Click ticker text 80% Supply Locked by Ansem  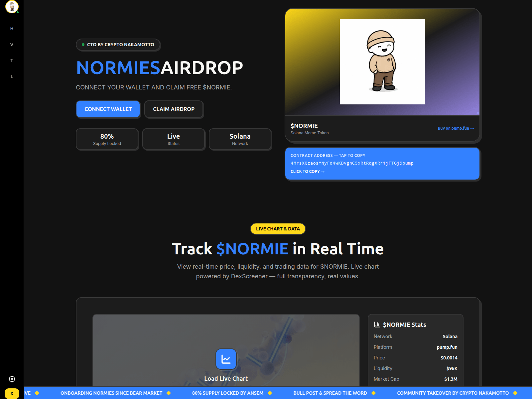pyautogui.click(x=228, y=393)
